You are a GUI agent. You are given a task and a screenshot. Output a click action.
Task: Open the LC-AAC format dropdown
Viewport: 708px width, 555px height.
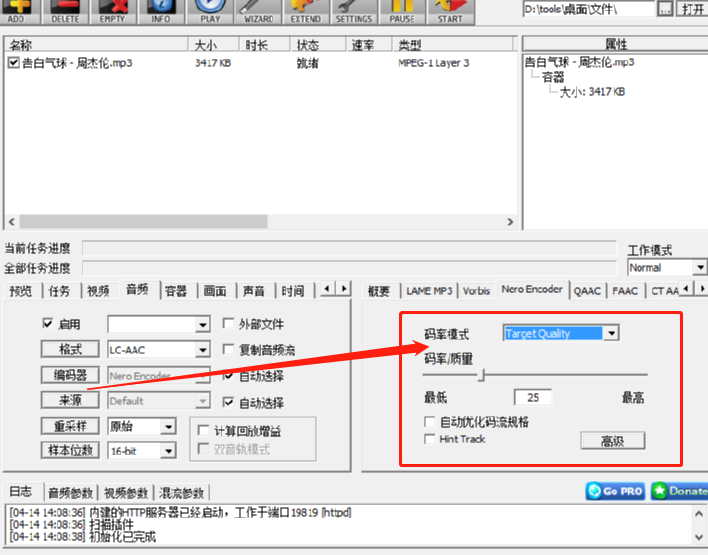(203, 350)
